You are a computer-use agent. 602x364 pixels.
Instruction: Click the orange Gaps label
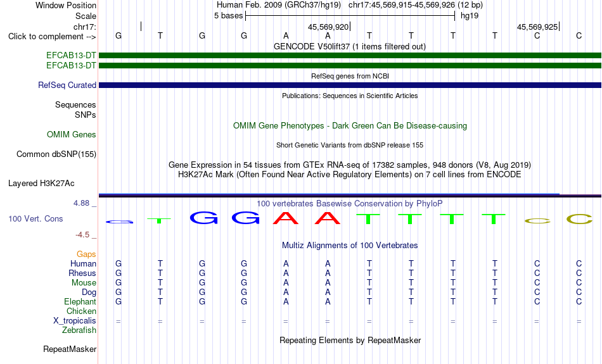point(86,254)
